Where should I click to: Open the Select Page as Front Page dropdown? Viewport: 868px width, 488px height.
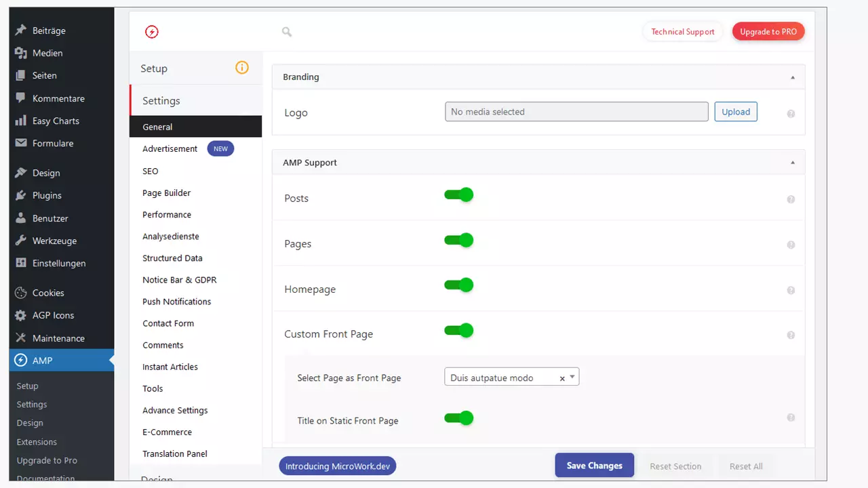tap(512, 377)
